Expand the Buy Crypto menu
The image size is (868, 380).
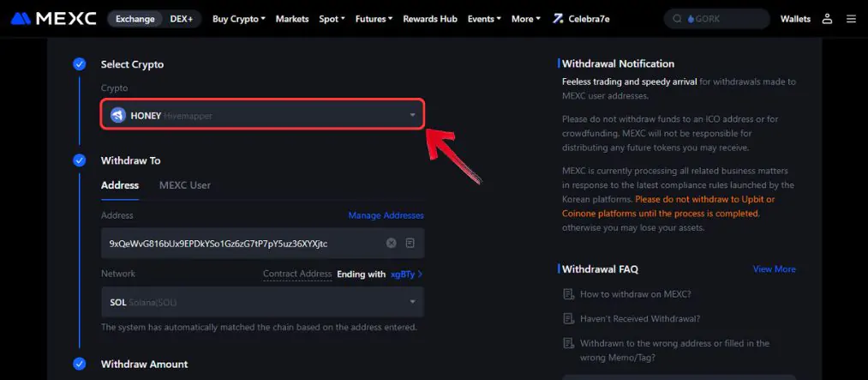[x=239, y=19]
